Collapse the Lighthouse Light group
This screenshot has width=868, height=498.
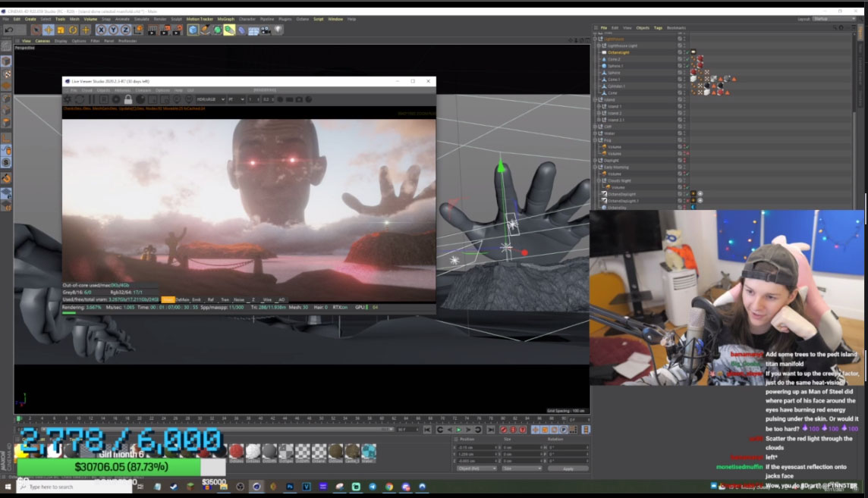click(x=599, y=45)
